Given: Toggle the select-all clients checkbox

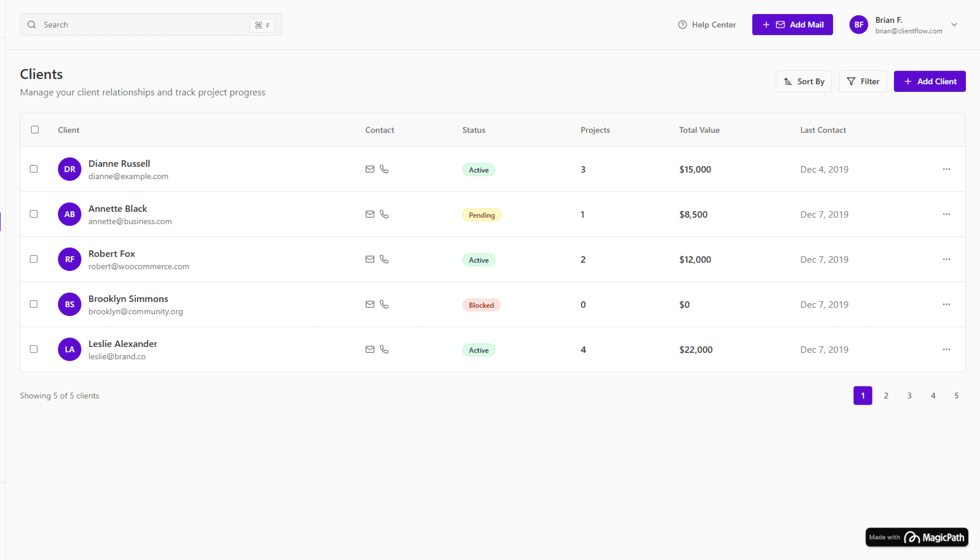Looking at the screenshot, I should pos(35,130).
